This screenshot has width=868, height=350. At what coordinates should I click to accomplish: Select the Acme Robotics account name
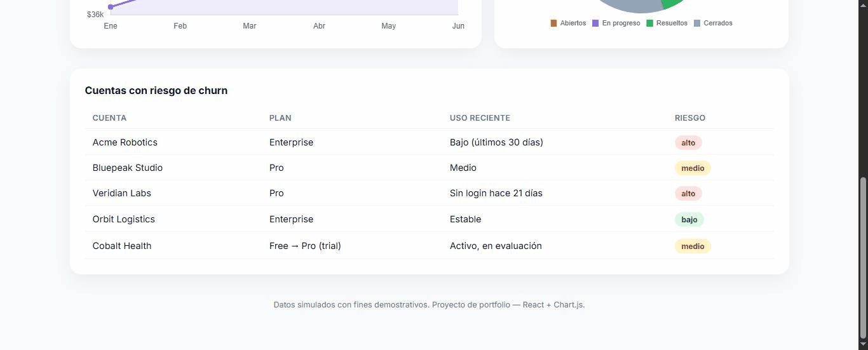point(125,142)
